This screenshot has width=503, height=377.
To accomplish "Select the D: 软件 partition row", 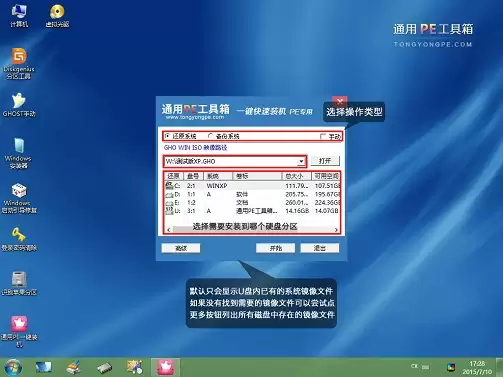I will click(x=252, y=194).
